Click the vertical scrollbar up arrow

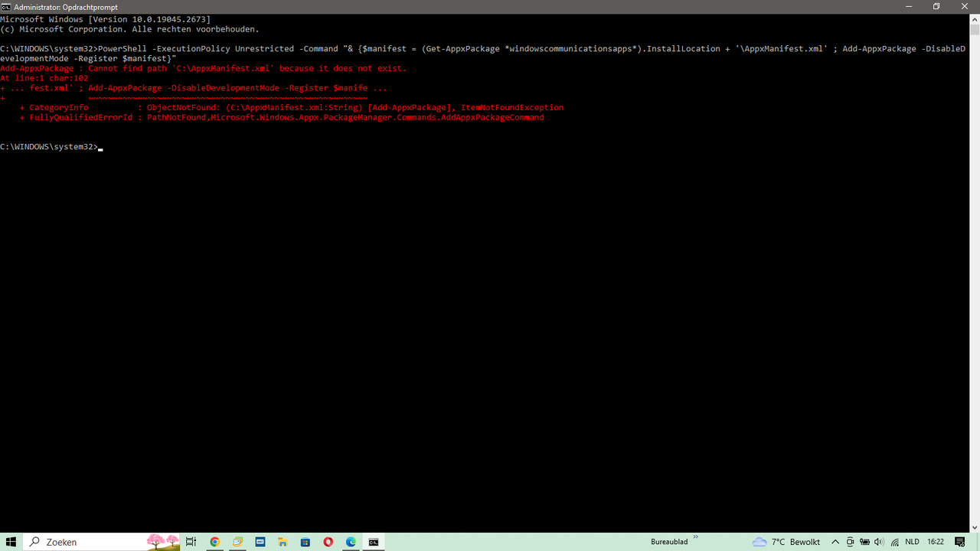(x=975, y=18)
